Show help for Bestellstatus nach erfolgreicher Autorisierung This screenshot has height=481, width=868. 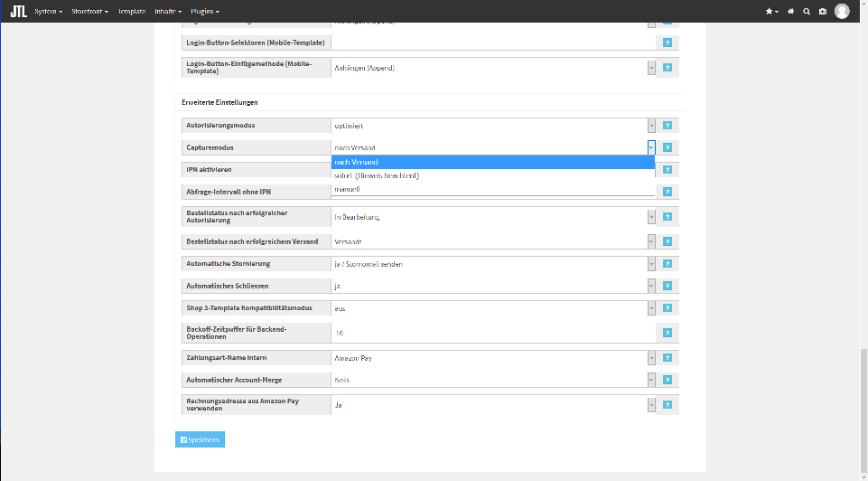tap(667, 217)
